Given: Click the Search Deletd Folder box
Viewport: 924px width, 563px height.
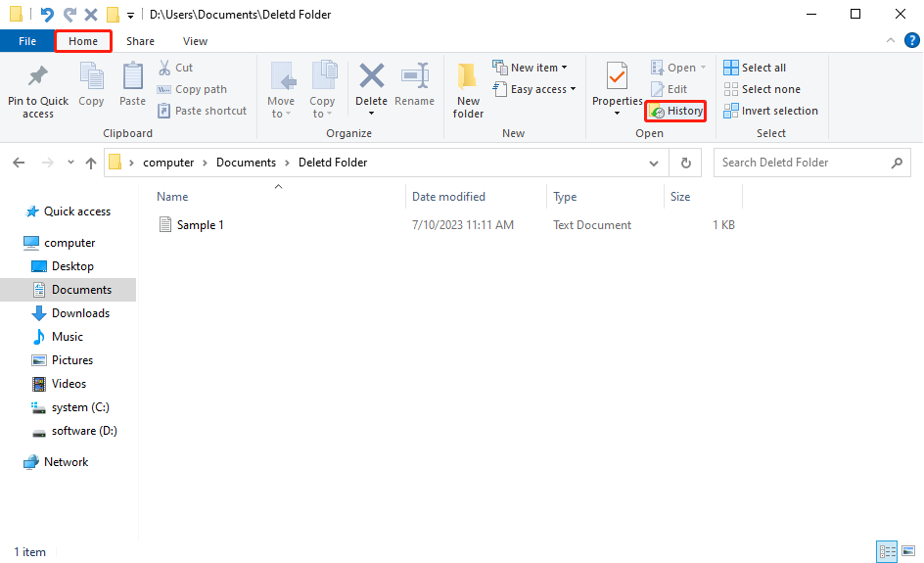Looking at the screenshot, I should 812,163.
